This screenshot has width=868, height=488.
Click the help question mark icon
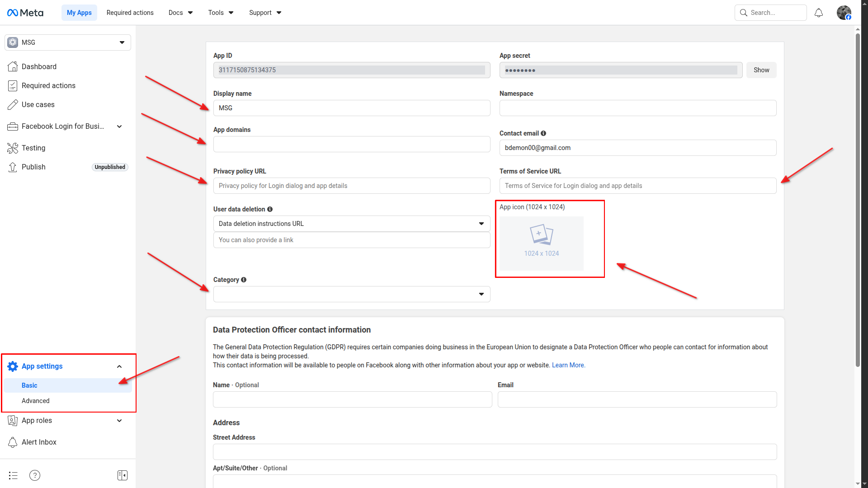35,475
